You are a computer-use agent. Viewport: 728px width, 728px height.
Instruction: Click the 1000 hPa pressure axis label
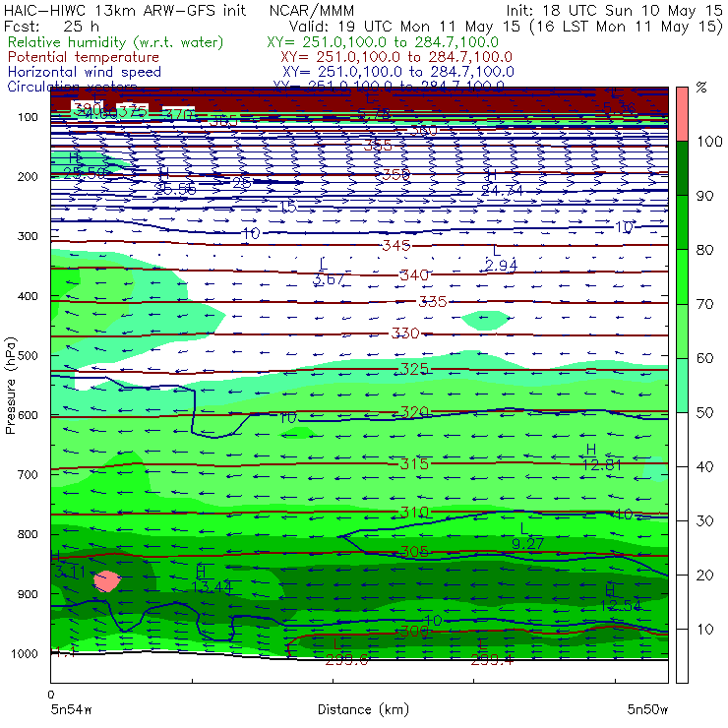[25, 653]
